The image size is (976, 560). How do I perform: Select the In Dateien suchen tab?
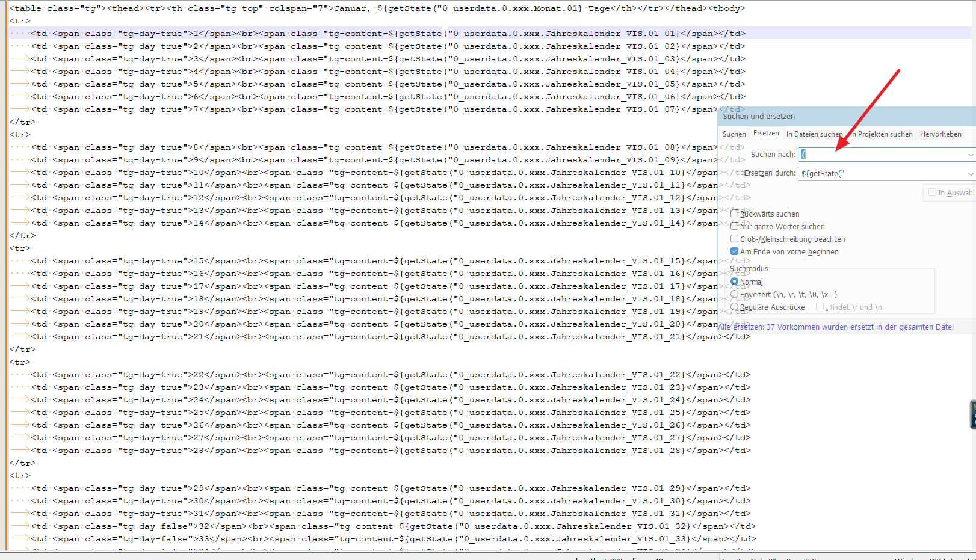[814, 134]
